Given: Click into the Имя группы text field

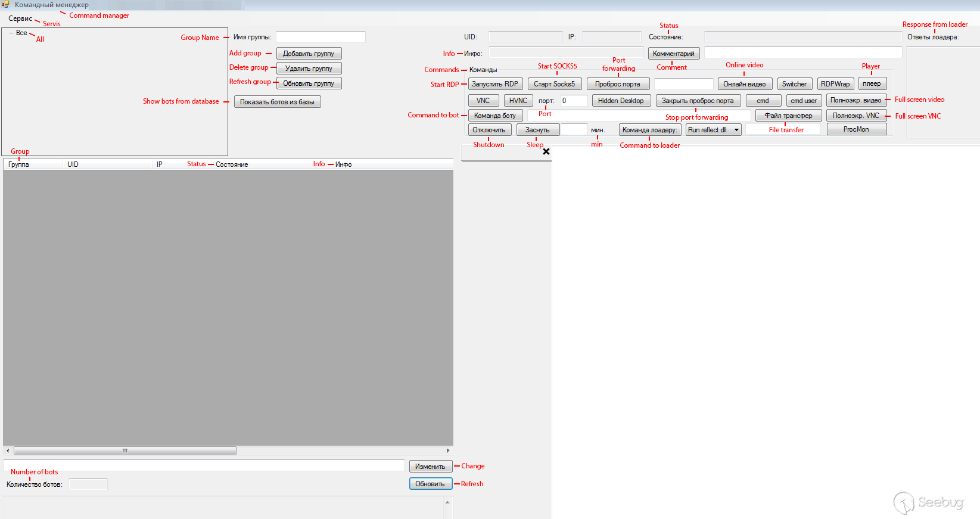Looking at the screenshot, I should pyautogui.click(x=321, y=37).
